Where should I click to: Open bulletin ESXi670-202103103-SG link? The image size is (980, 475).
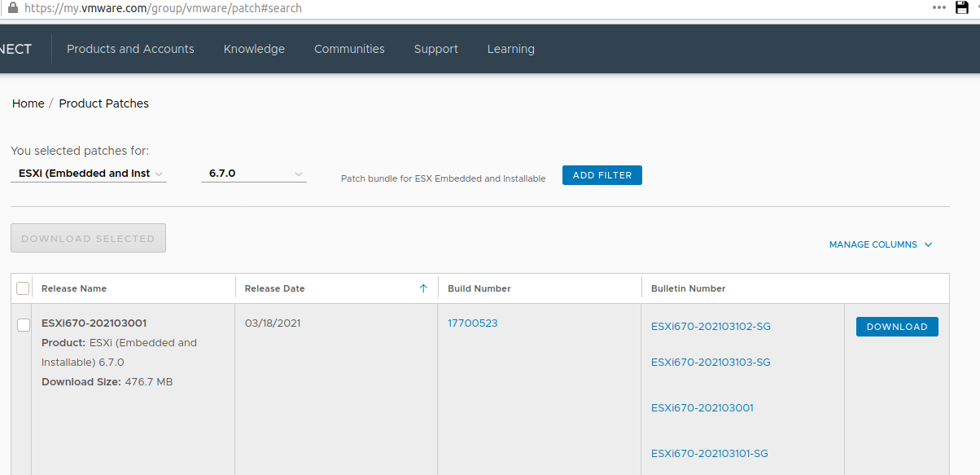tap(711, 363)
